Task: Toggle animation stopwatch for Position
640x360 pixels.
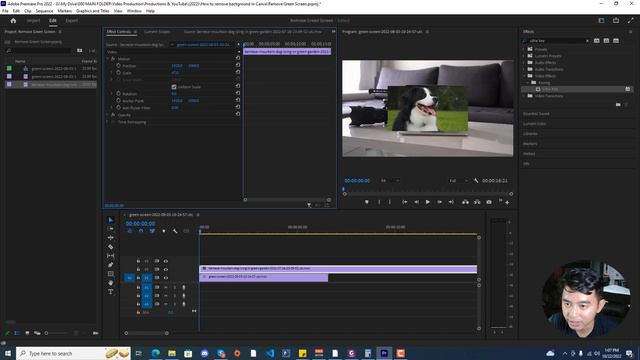Action: point(118,65)
